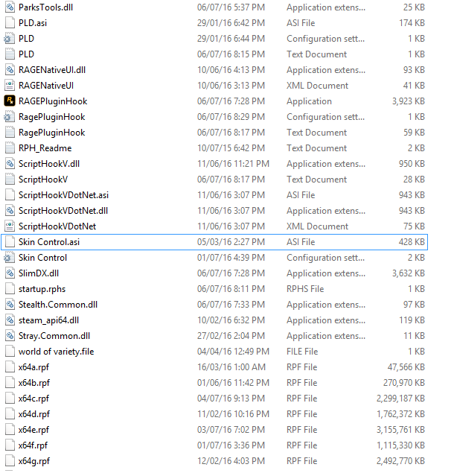Click the PLD configuration settings gear icon
This screenshot has height=476, width=454.
[10, 39]
